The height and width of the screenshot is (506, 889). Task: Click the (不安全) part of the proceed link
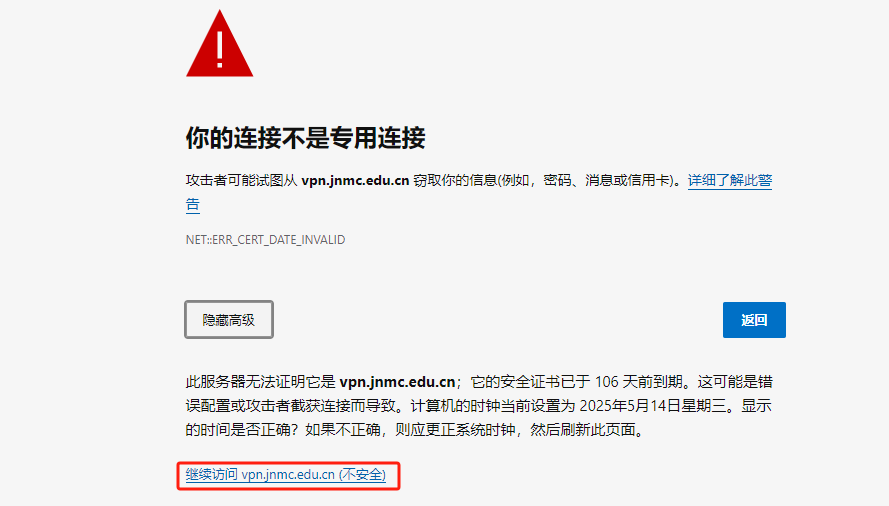coord(362,475)
